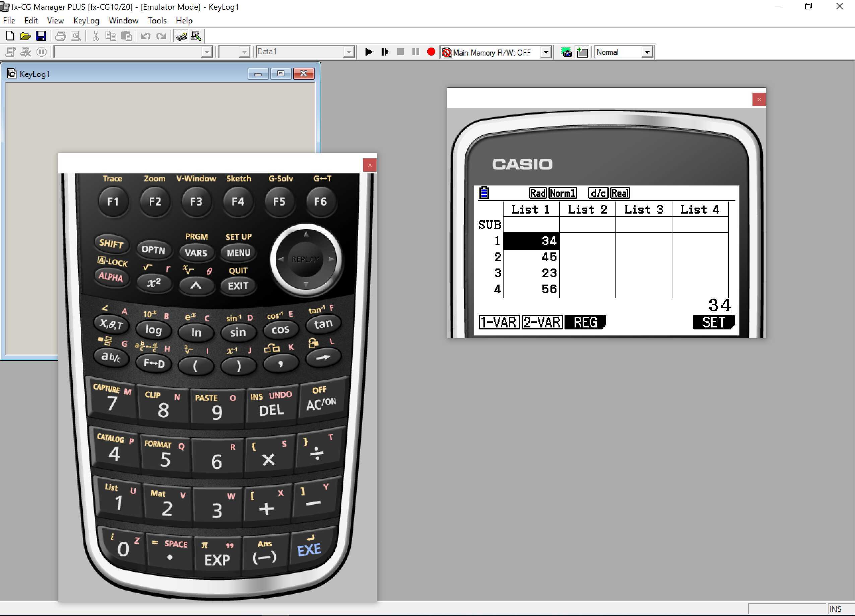
Task: Click the screen capture camera icon
Action: pos(566,52)
